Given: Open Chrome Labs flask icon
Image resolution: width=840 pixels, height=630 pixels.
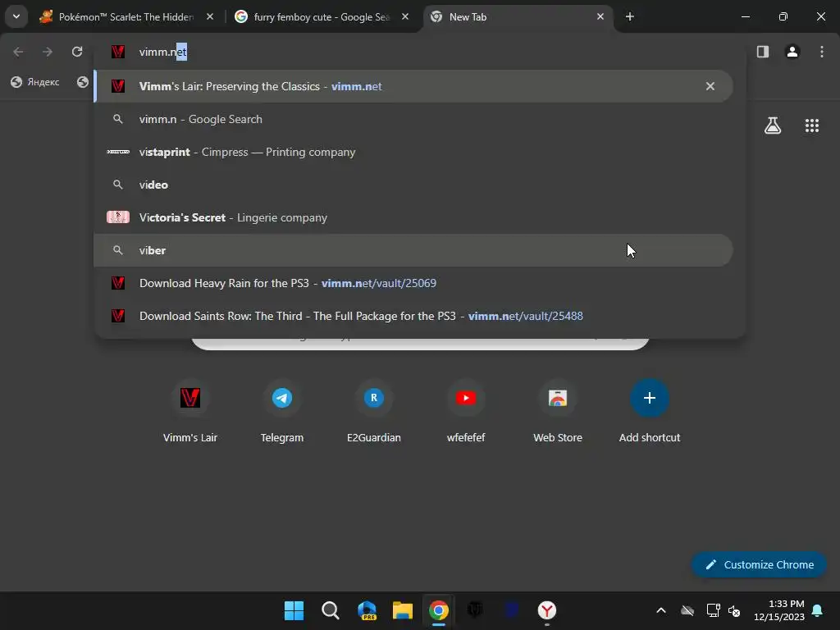Looking at the screenshot, I should 772,126.
